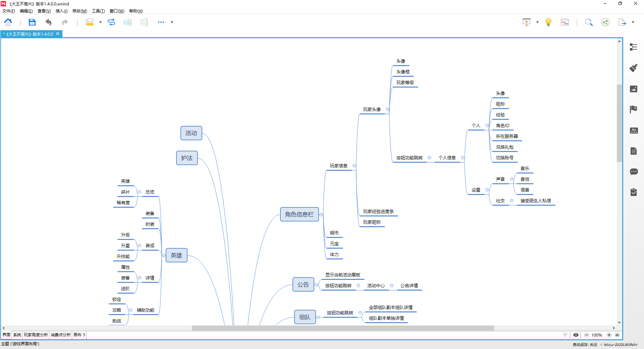Open topic insert dropdown arrow
This screenshot has height=349, width=644.
pos(100,22)
